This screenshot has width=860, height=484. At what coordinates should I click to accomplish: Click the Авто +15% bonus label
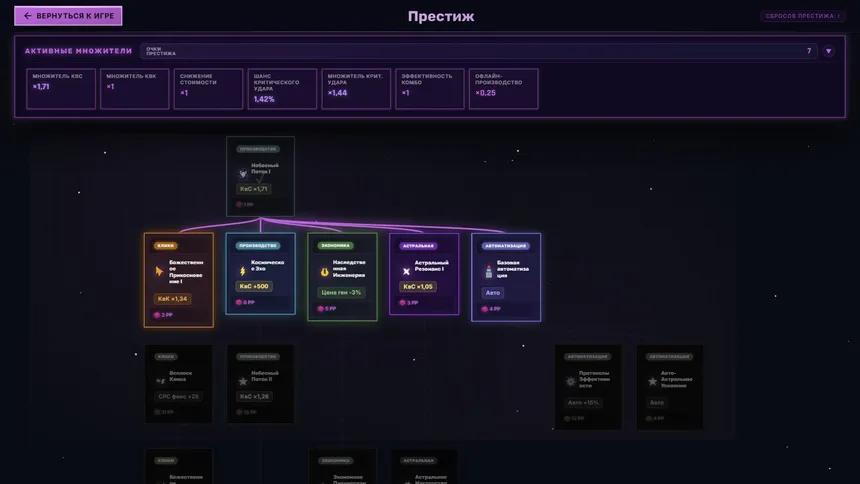pyautogui.click(x=583, y=403)
